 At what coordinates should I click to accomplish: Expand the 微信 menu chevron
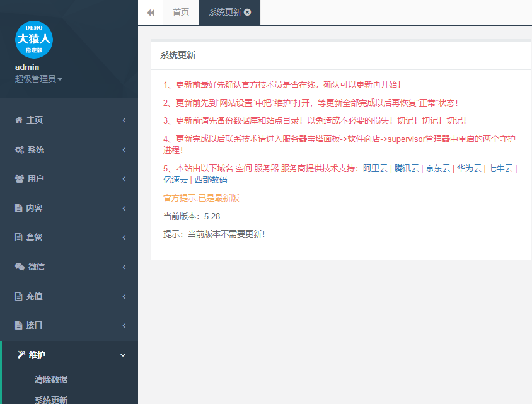pos(124,267)
